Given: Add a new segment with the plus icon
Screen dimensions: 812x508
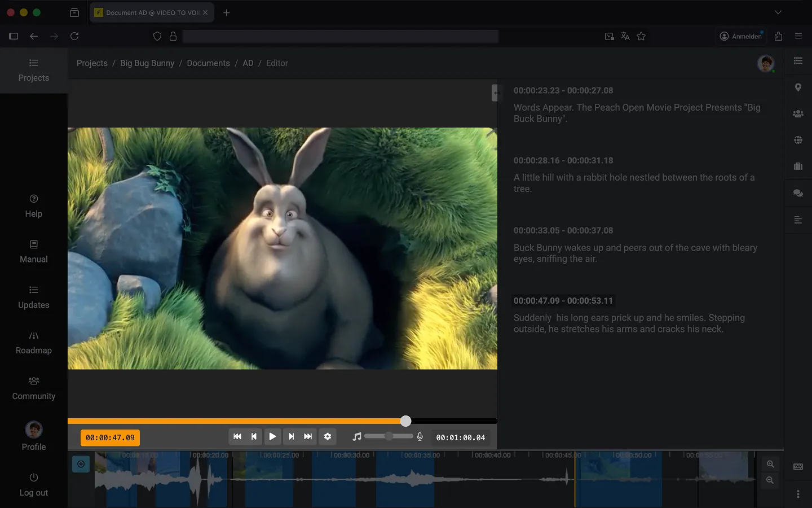Looking at the screenshot, I should click(x=81, y=464).
